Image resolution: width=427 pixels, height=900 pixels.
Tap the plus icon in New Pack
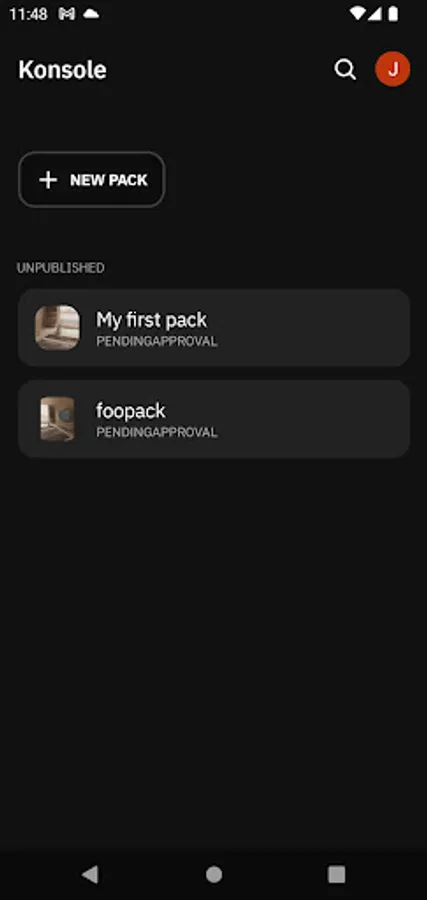tap(48, 180)
